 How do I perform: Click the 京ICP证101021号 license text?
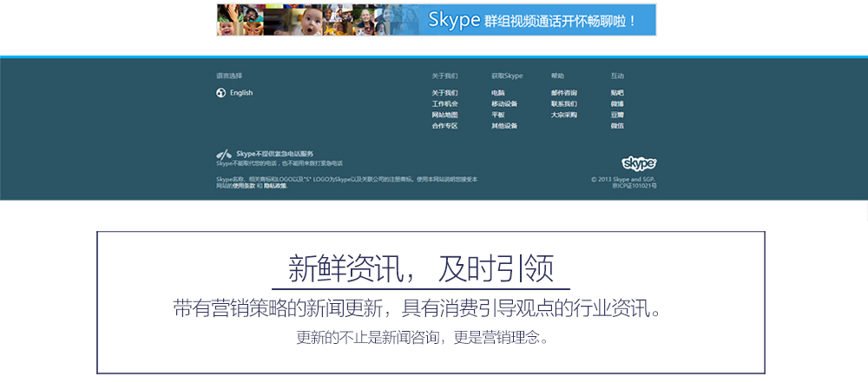coord(635,186)
